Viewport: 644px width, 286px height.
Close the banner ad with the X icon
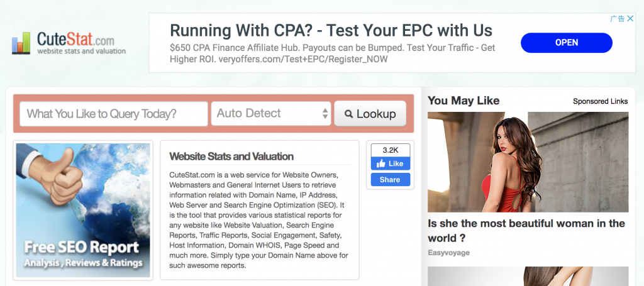click(x=630, y=19)
